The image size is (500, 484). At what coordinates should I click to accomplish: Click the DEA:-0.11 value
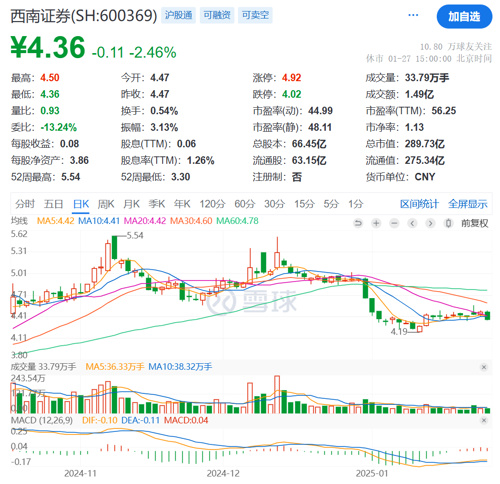point(141,420)
